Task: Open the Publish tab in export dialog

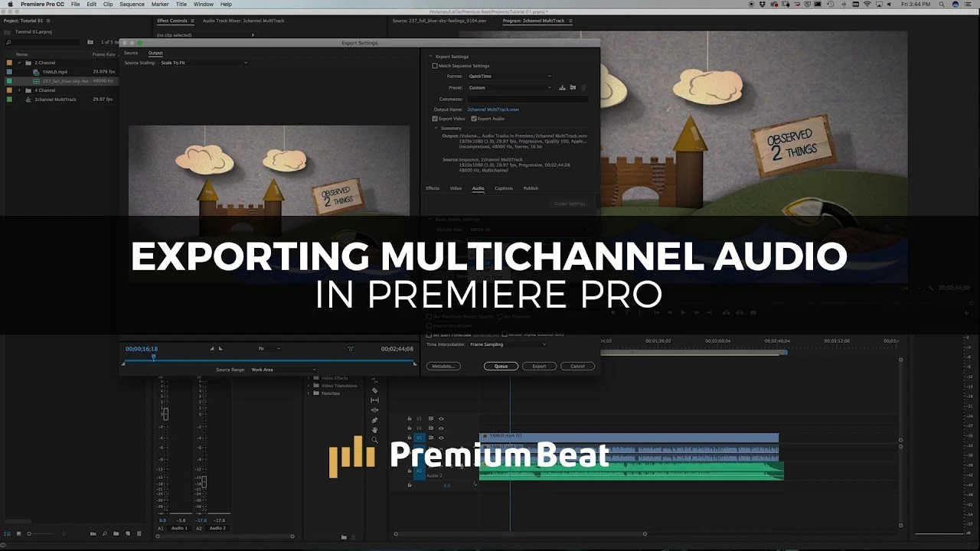Action: pos(531,188)
